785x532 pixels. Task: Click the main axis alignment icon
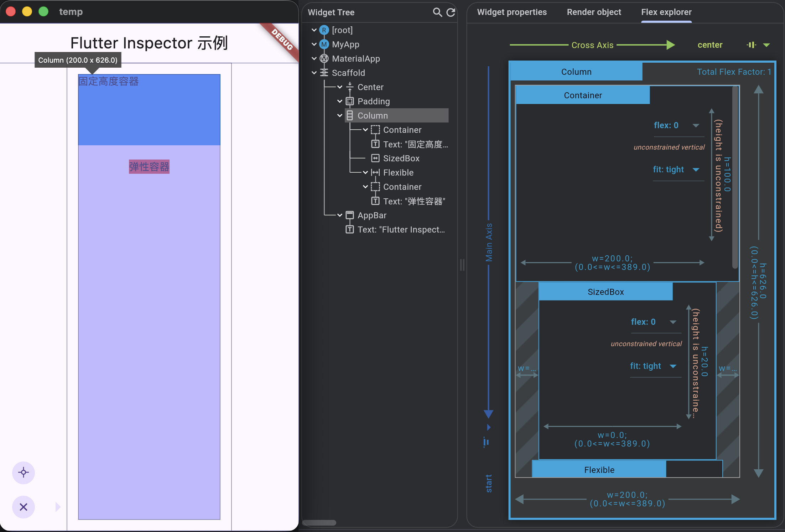pyautogui.click(x=486, y=442)
